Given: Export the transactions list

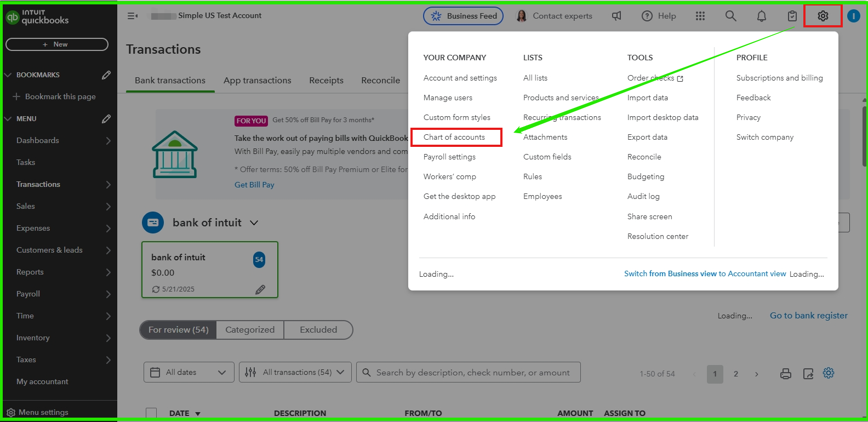Looking at the screenshot, I should tap(808, 373).
